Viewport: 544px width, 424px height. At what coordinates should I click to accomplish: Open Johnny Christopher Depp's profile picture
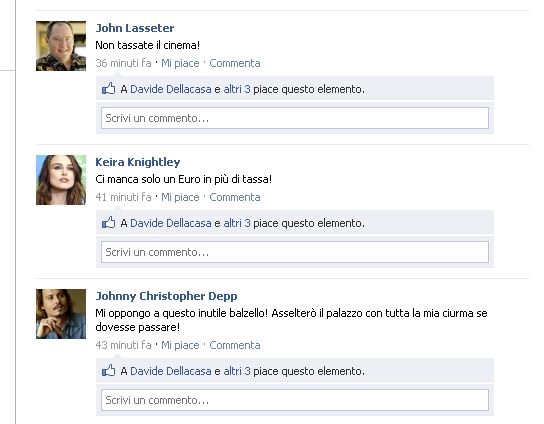pyautogui.click(x=61, y=314)
